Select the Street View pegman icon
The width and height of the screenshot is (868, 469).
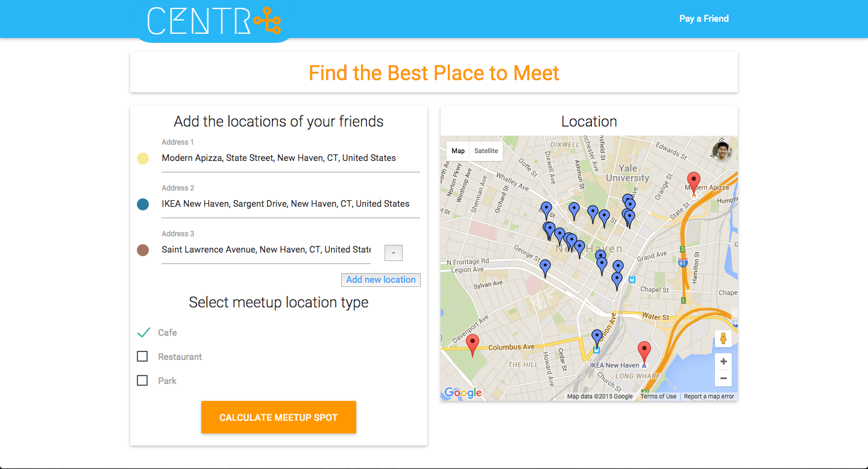point(723,339)
